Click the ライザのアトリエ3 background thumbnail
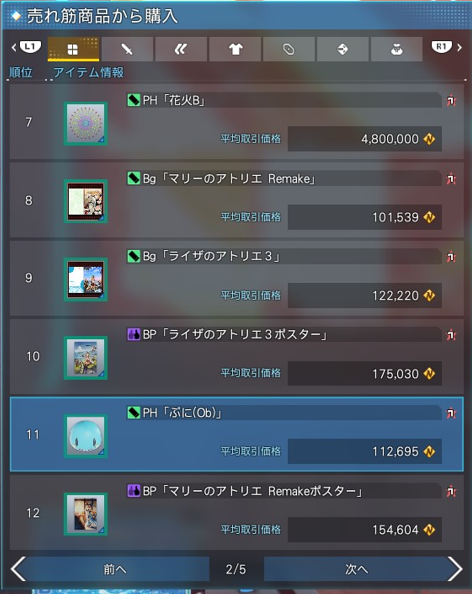Screen dimensions: 472x594 click(x=86, y=280)
